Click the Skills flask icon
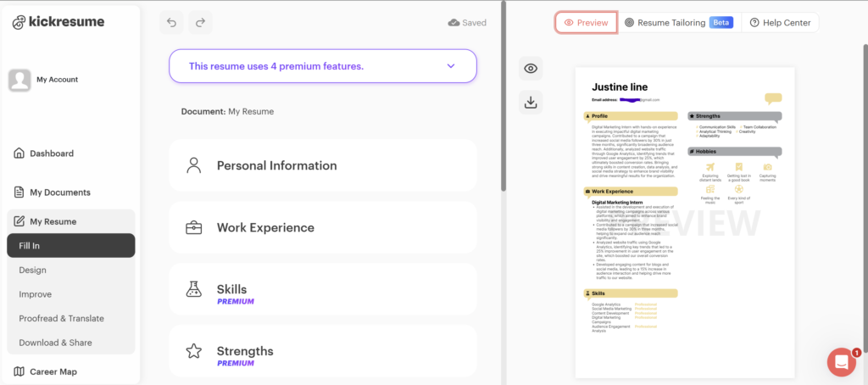This screenshot has height=385, width=868. click(x=194, y=289)
